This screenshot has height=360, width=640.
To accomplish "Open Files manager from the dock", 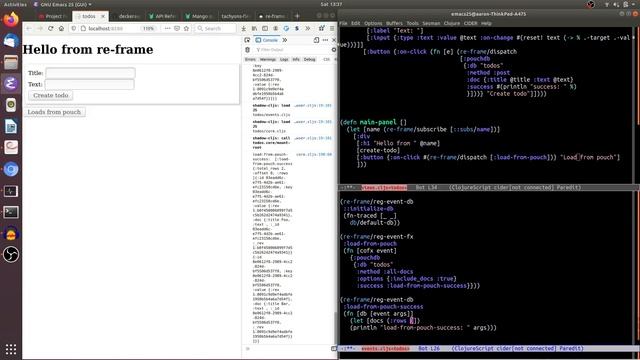I will coord(11,62).
